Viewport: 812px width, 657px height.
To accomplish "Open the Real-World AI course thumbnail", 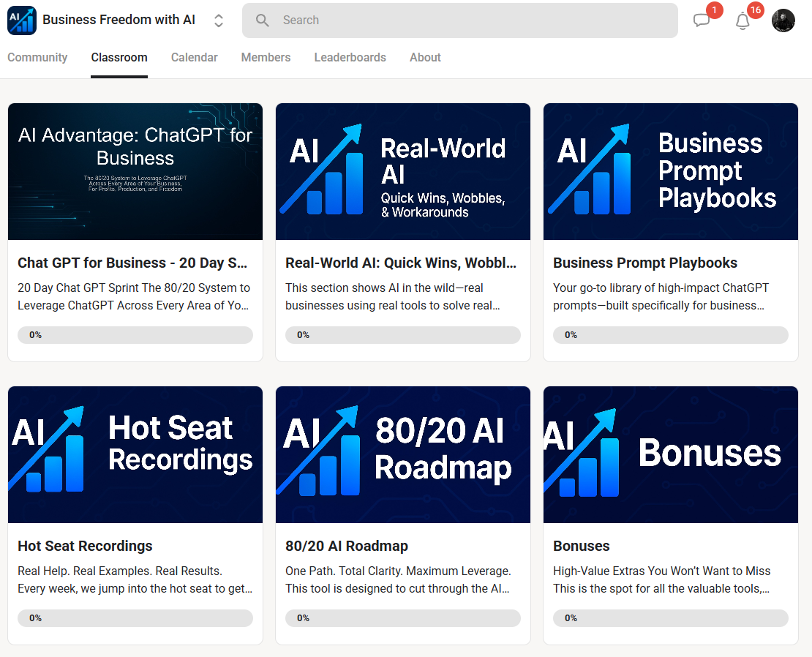I will pos(403,171).
